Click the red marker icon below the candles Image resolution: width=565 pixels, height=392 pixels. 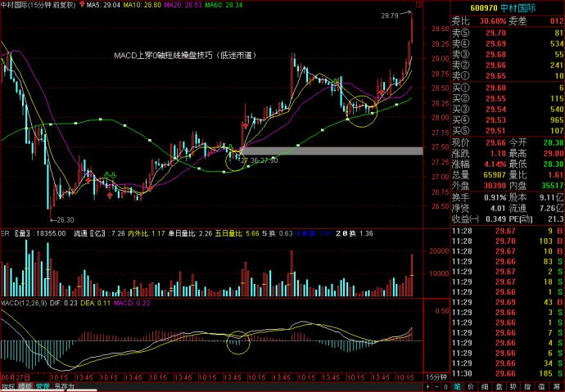click(x=110, y=196)
